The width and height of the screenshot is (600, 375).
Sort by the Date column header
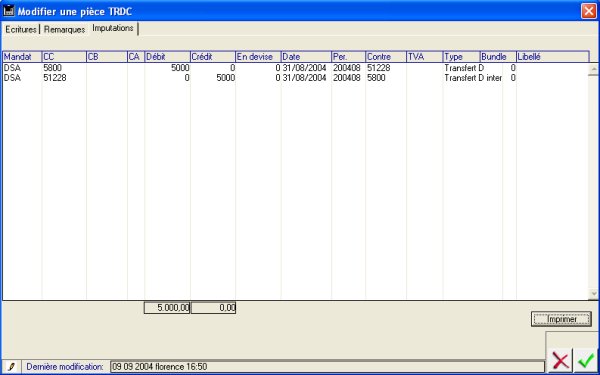306,57
